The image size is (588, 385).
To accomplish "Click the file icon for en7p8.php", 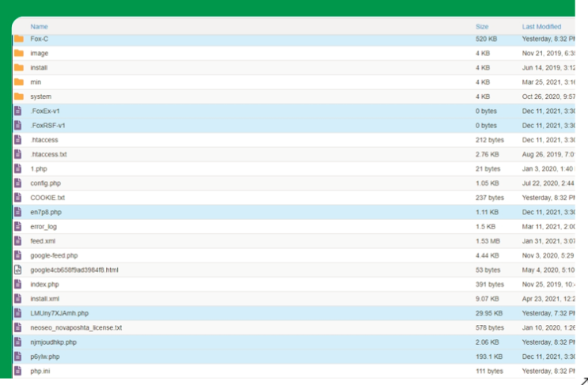I will pyautogui.click(x=17, y=212).
